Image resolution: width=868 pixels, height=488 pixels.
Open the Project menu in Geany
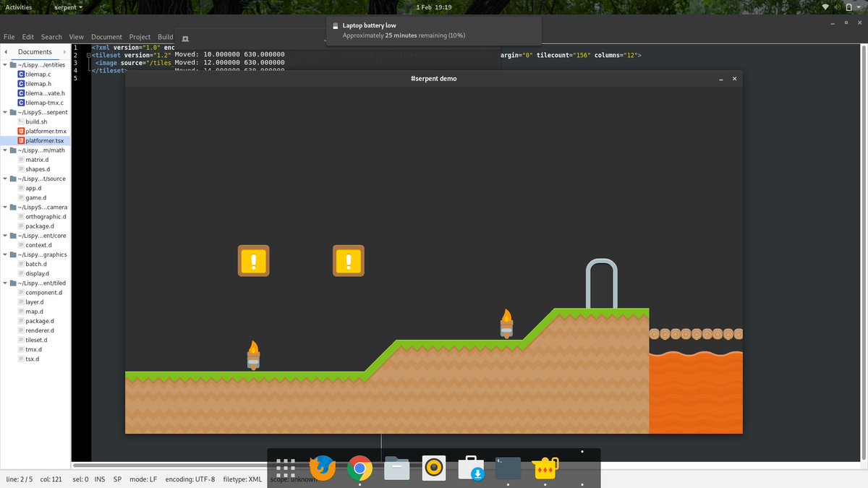(x=140, y=37)
